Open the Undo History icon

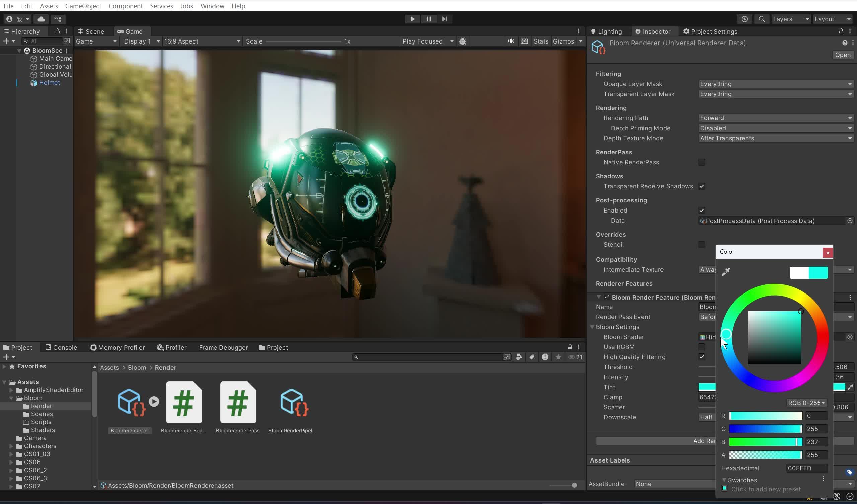[x=744, y=19]
